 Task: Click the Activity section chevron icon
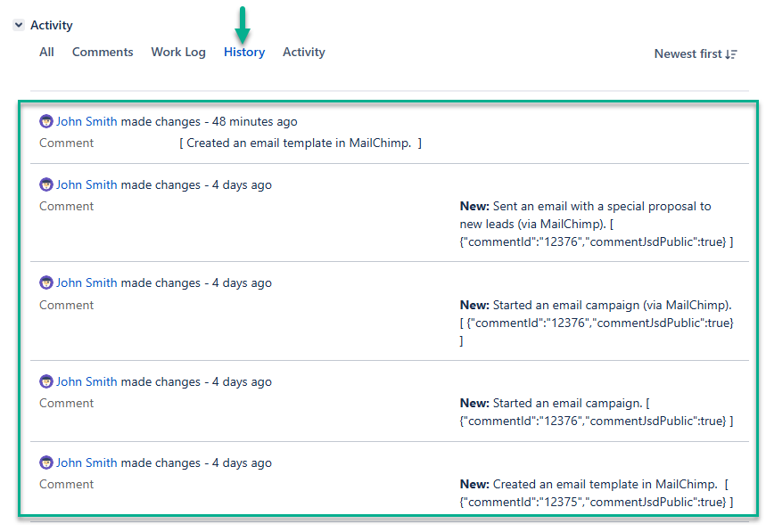18,25
